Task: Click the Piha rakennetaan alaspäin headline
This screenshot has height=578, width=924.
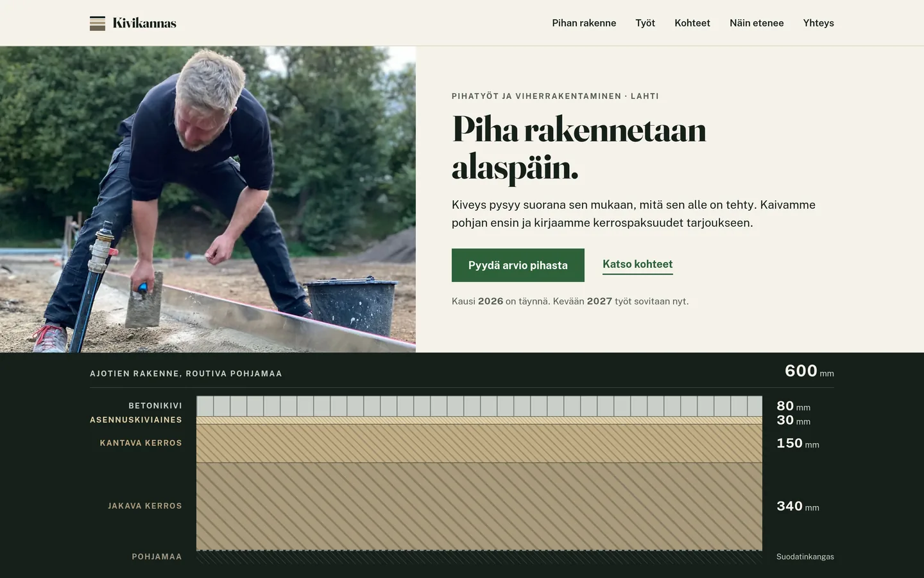Action: (579, 148)
